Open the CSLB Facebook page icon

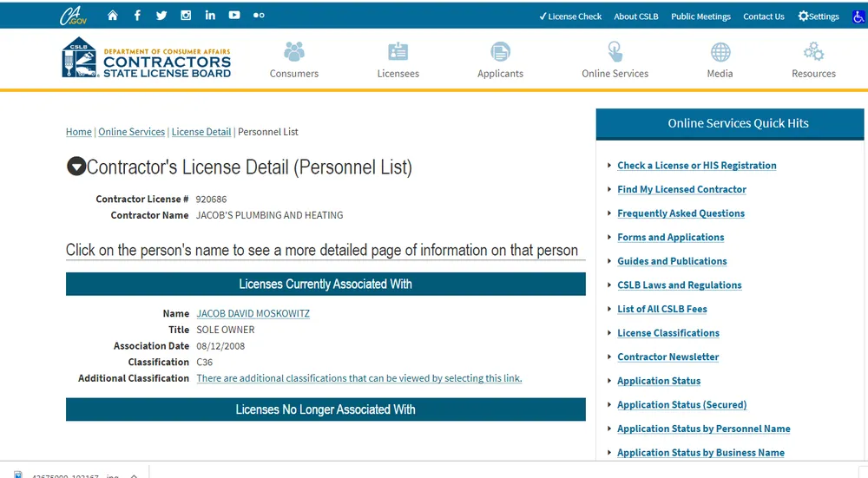(137, 16)
